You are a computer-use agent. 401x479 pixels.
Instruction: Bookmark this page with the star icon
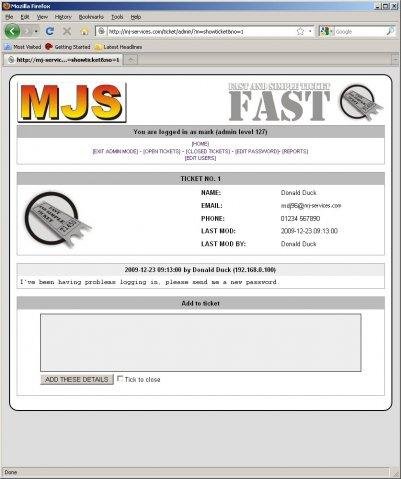(300, 31)
